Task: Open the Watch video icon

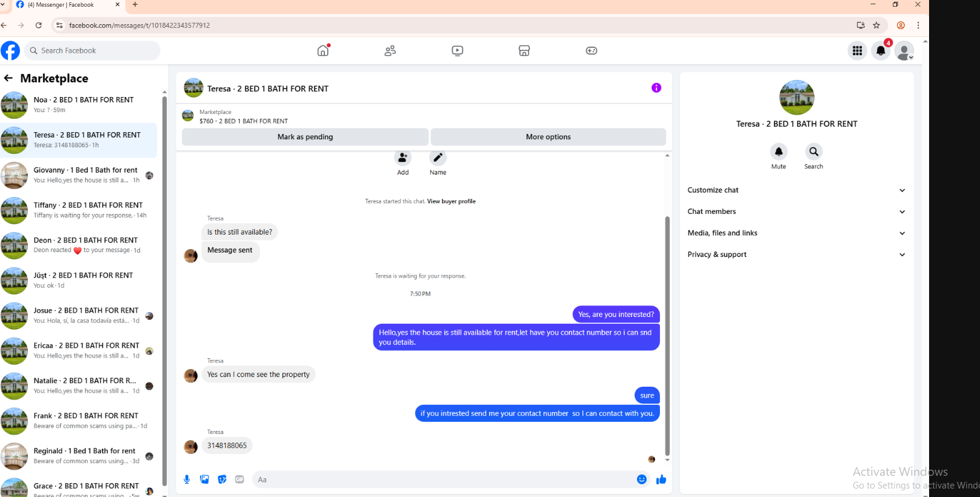Action: (x=458, y=50)
